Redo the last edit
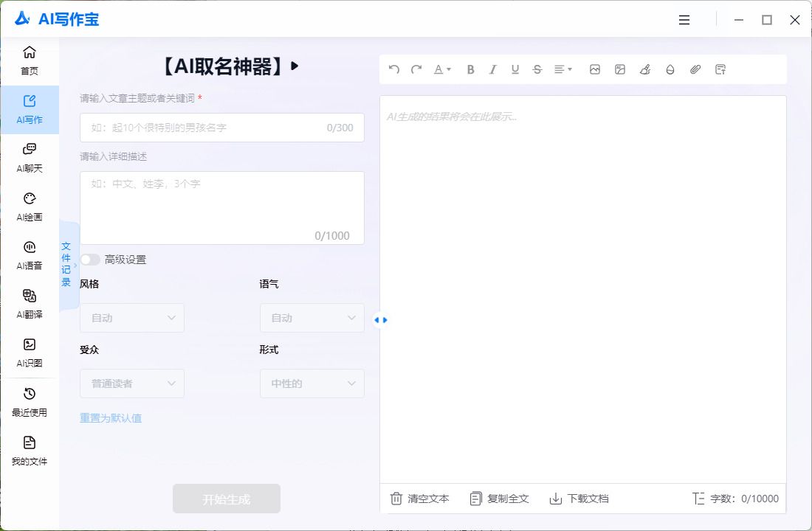Image resolution: width=812 pixels, height=531 pixels. pos(416,69)
